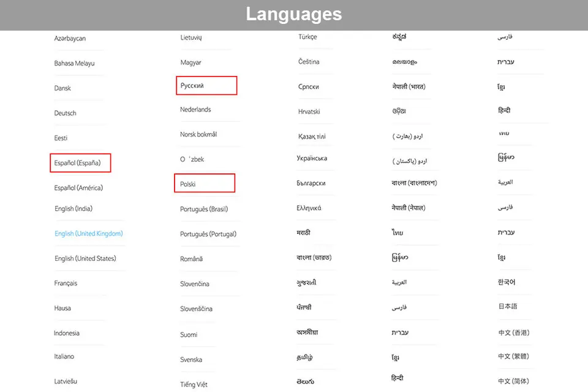Pick தமிழ் language
This screenshot has width=588, height=392.
click(304, 357)
